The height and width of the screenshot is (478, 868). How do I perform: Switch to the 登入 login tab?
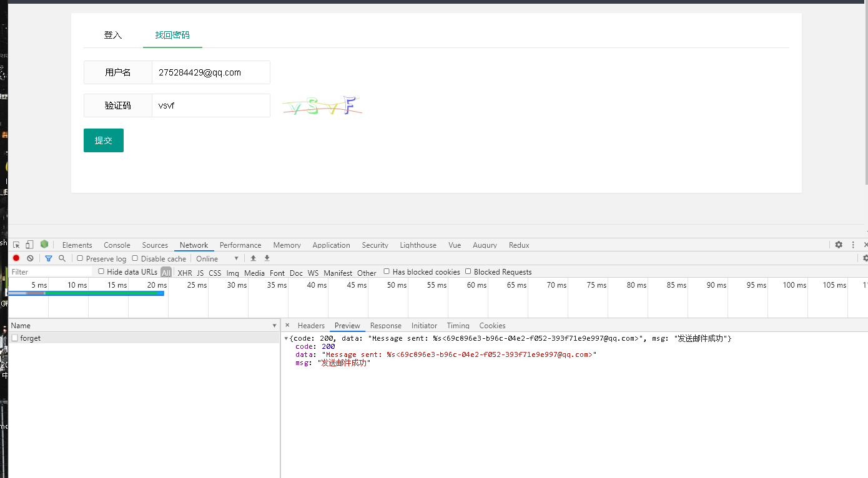click(x=113, y=35)
